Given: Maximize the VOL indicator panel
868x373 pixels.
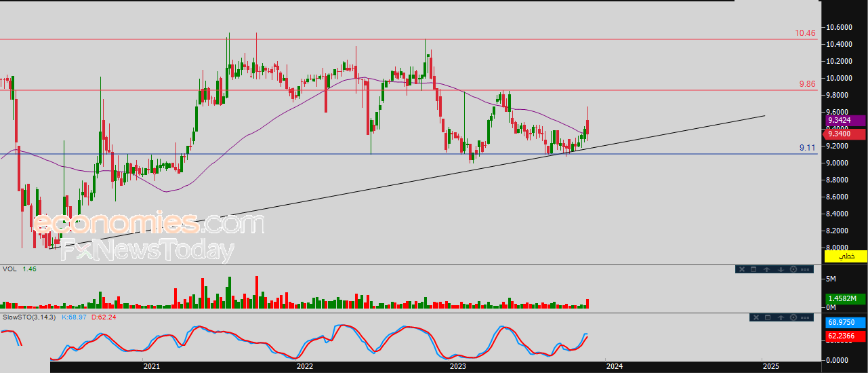Looking at the screenshot, I should point(753,269).
